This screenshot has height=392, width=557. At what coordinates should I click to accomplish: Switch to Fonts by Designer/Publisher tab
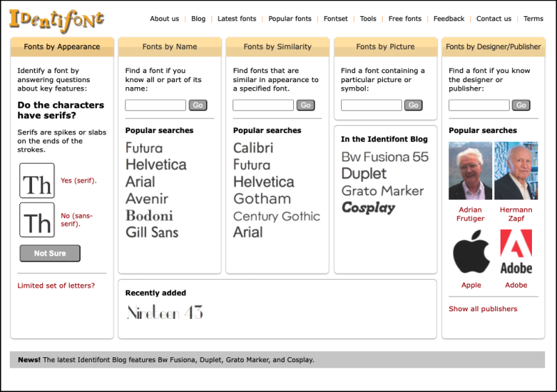click(494, 47)
